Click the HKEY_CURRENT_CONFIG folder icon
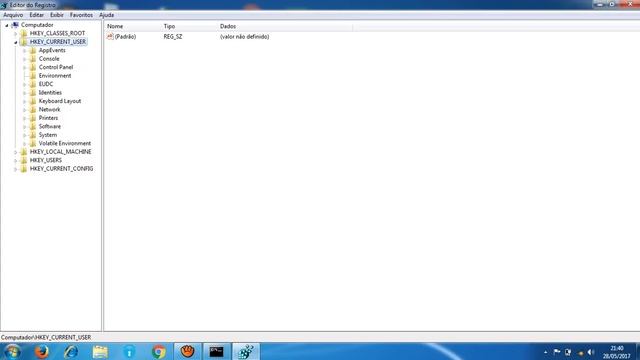This screenshot has height=360, width=640. pos(24,169)
